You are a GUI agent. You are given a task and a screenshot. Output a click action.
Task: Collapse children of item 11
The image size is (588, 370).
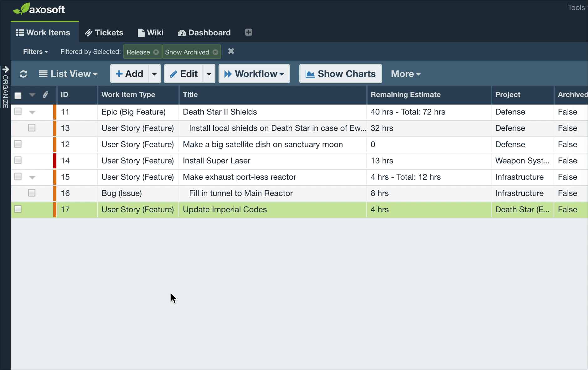(x=32, y=112)
